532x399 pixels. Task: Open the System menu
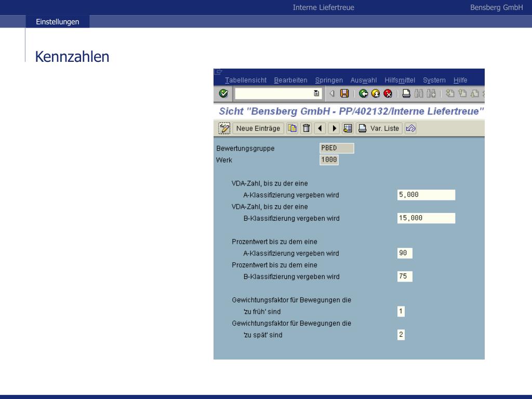pyautogui.click(x=434, y=80)
